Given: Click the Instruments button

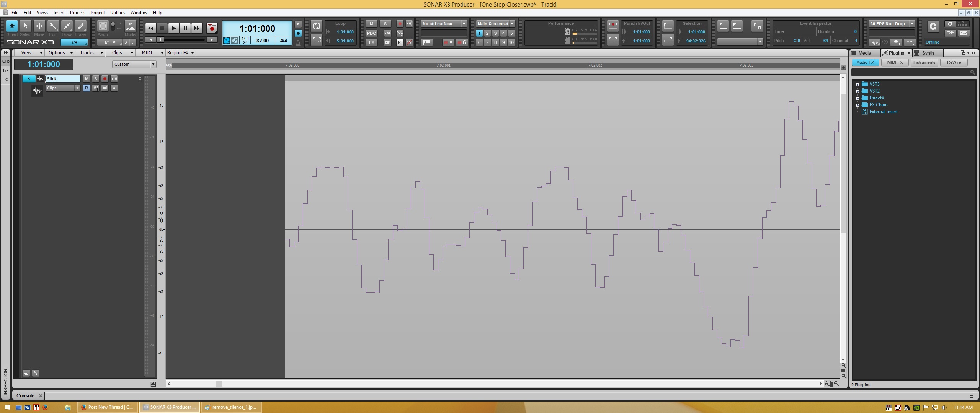Looking at the screenshot, I should coord(924,62).
